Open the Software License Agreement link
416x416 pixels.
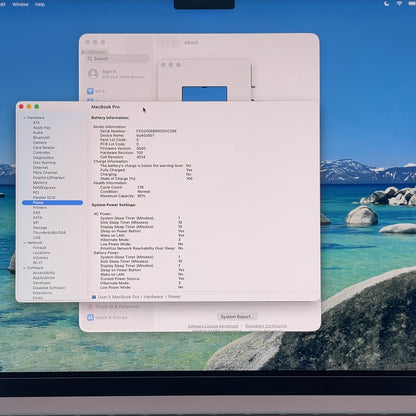(213, 326)
